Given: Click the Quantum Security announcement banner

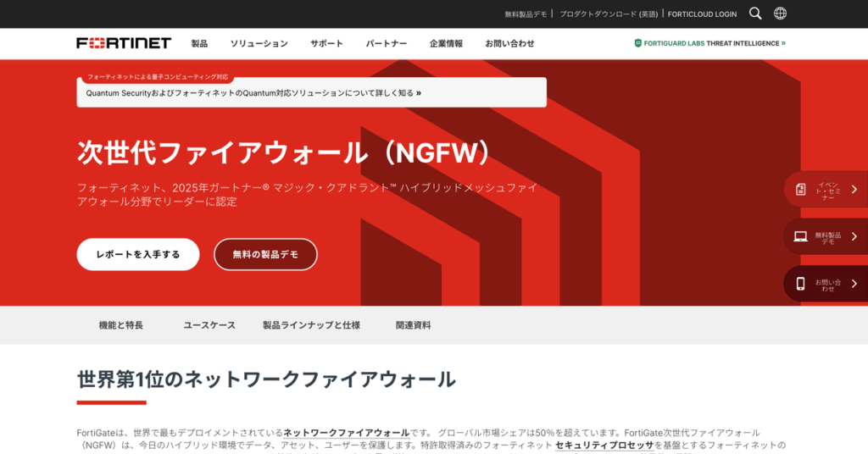Looking at the screenshot, I should pos(311,92).
